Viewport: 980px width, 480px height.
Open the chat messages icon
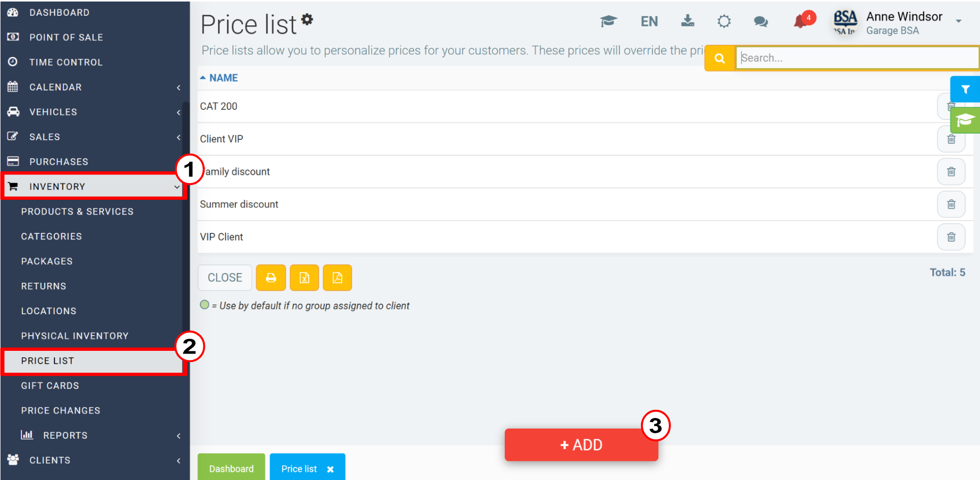point(761,21)
